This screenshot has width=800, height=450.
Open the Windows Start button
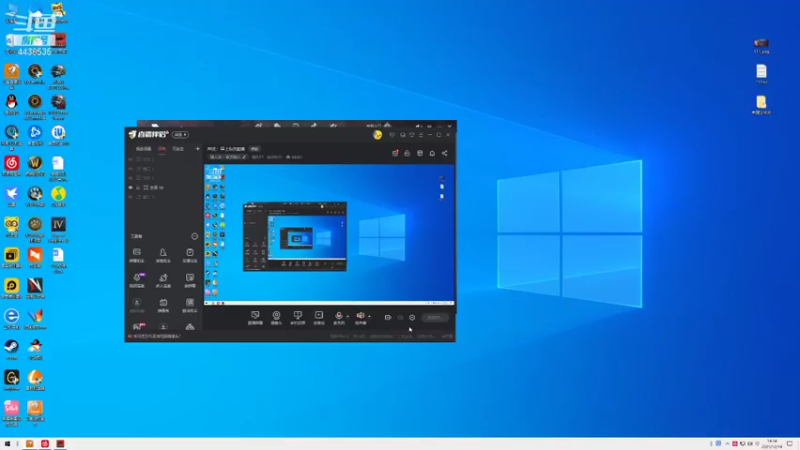click(x=7, y=444)
